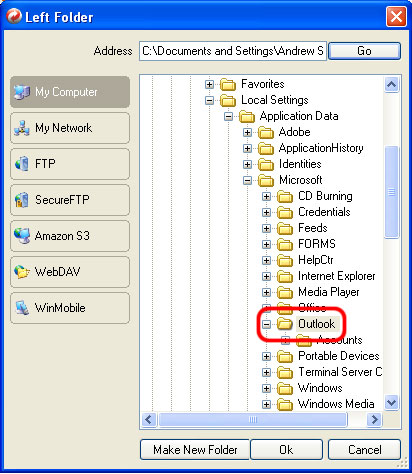Expand the Adobe folder node
Image resolution: width=412 pixels, height=474 pixels.
[247, 132]
